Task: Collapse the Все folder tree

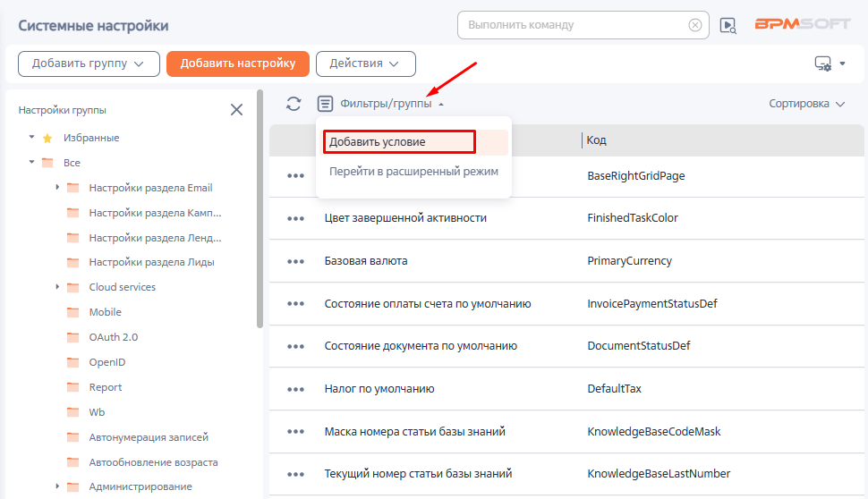Action: point(32,163)
